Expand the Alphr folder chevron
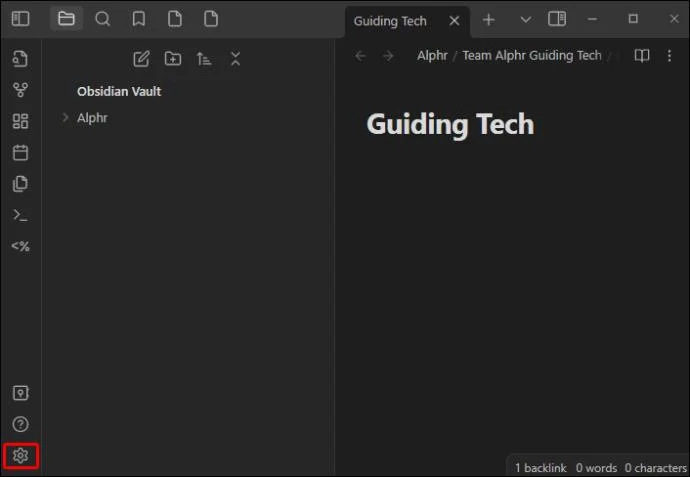This screenshot has width=690, height=477. [x=65, y=117]
